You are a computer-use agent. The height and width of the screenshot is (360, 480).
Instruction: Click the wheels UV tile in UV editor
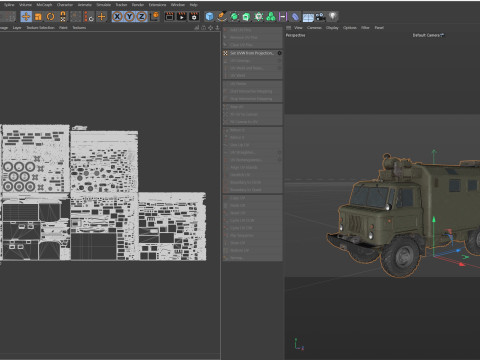(35, 158)
